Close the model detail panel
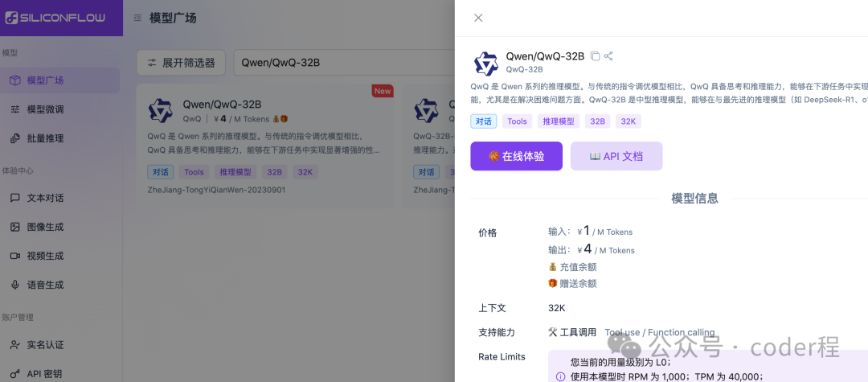Screen dimensions: 868x382 [478, 18]
